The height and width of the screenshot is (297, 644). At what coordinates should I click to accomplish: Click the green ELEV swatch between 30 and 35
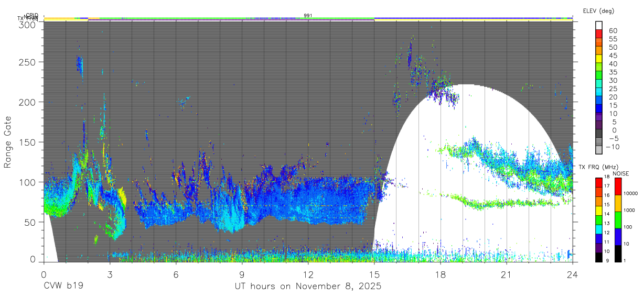point(599,75)
